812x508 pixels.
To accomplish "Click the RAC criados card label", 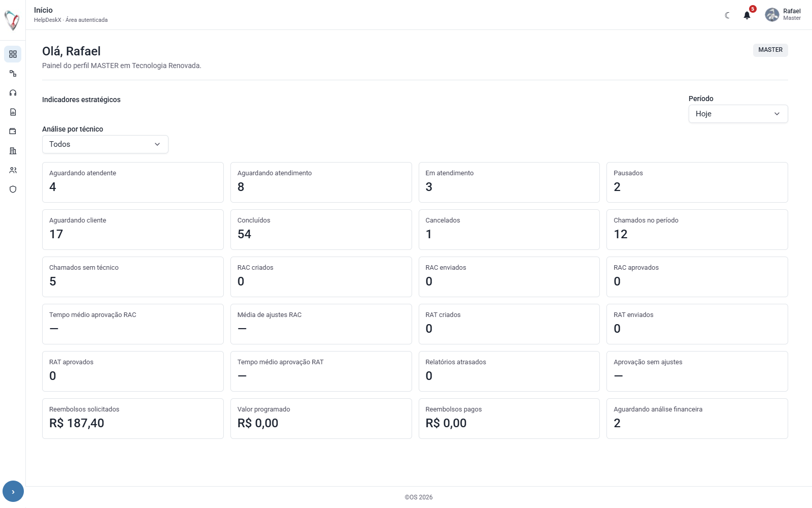I will (x=255, y=268).
